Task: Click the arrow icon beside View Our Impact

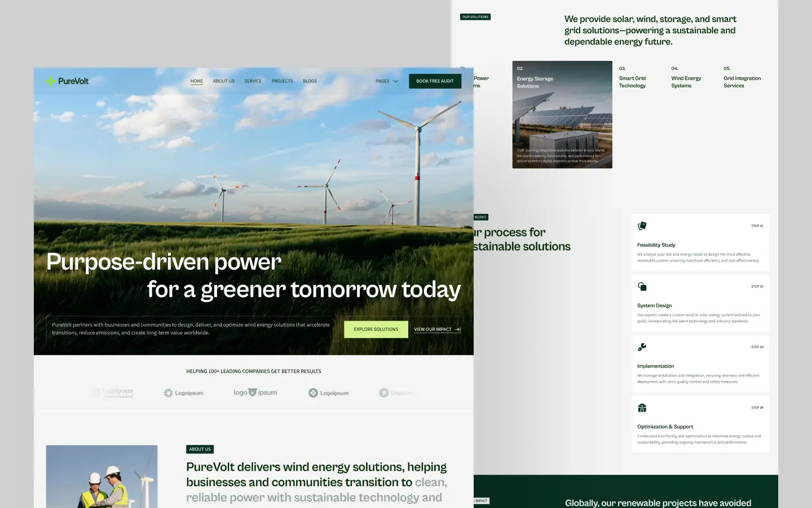Action: 458,330
